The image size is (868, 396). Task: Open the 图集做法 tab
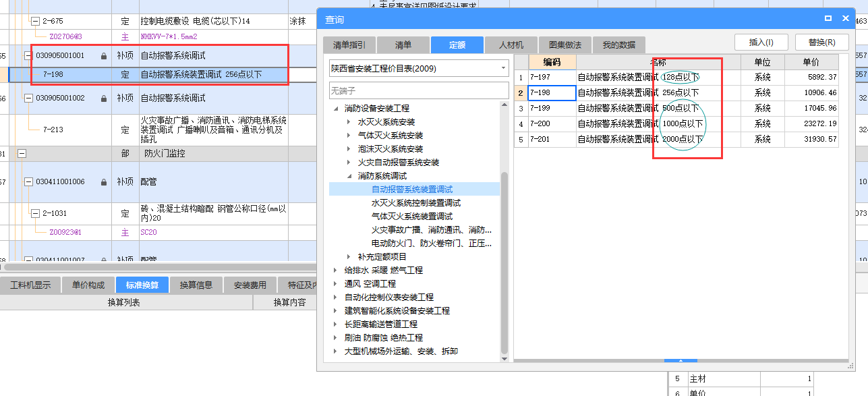pyautogui.click(x=565, y=45)
